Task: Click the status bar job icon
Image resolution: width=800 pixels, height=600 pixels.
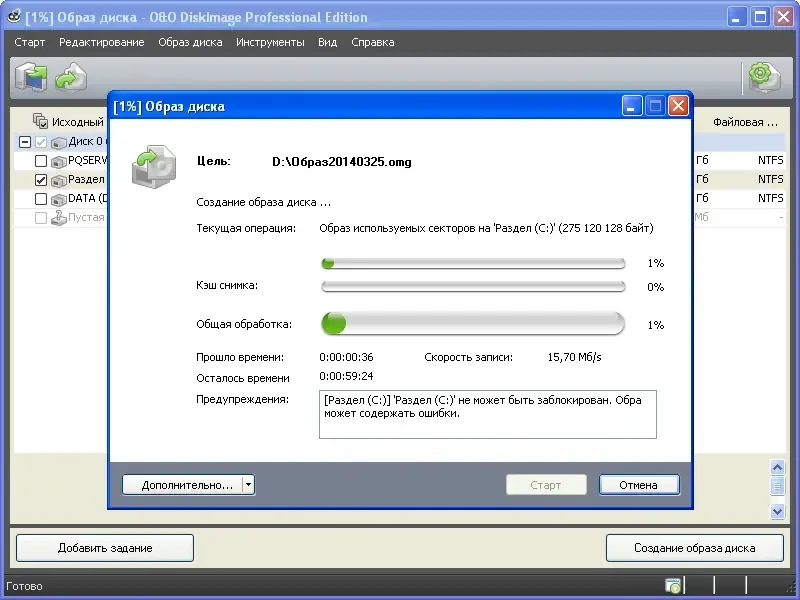Action: [672, 586]
